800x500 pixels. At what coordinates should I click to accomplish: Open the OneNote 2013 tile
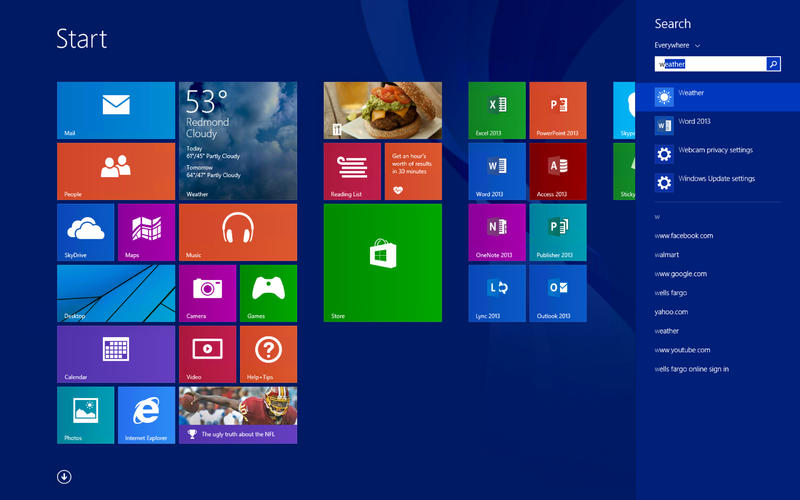tap(497, 232)
